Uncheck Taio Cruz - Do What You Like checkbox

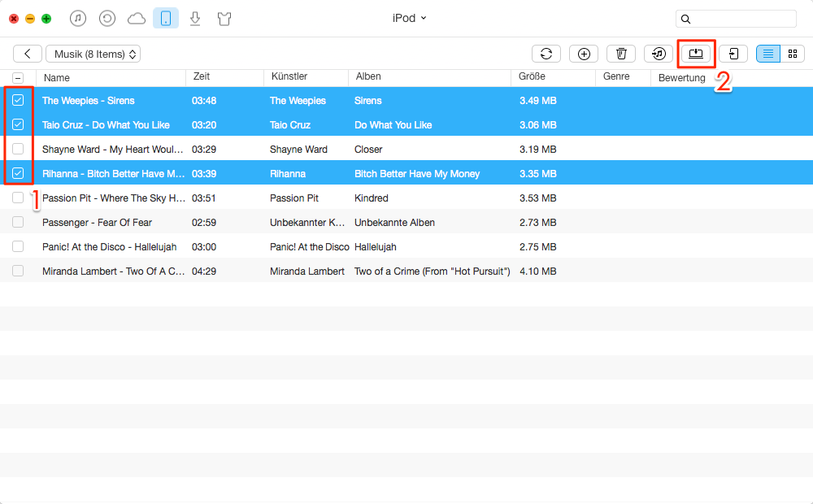coord(18,124)
